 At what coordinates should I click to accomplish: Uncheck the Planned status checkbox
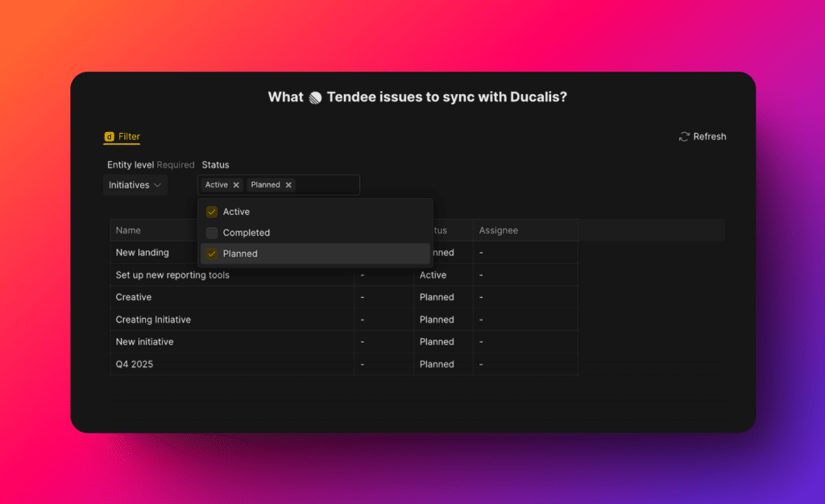212,254
